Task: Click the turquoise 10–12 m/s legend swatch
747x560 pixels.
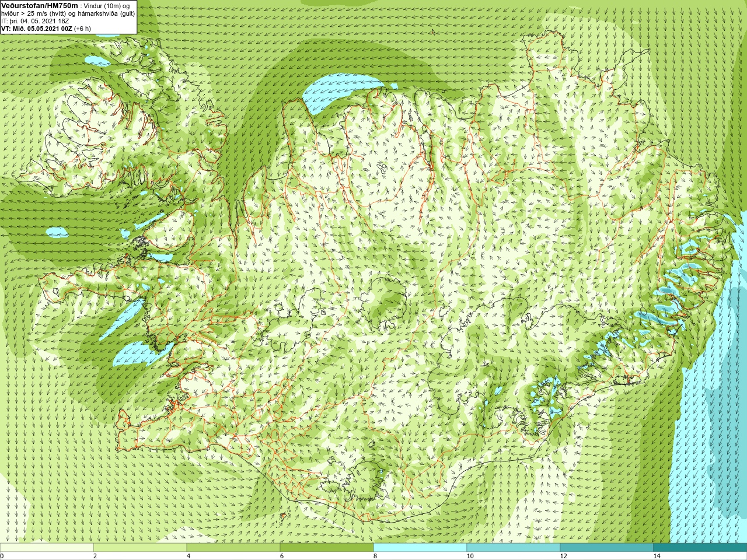Action: (x=514, y=548)
